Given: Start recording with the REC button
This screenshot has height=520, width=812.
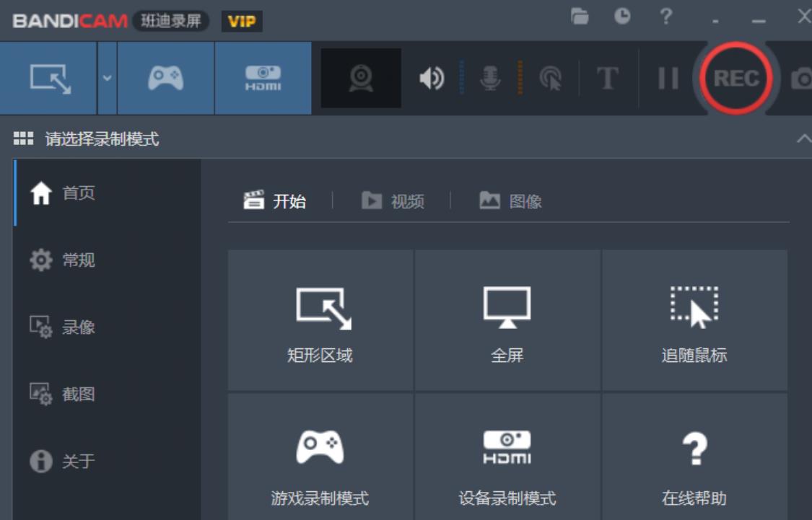Looking at the screenshot, I should click(x=735, y=78).
